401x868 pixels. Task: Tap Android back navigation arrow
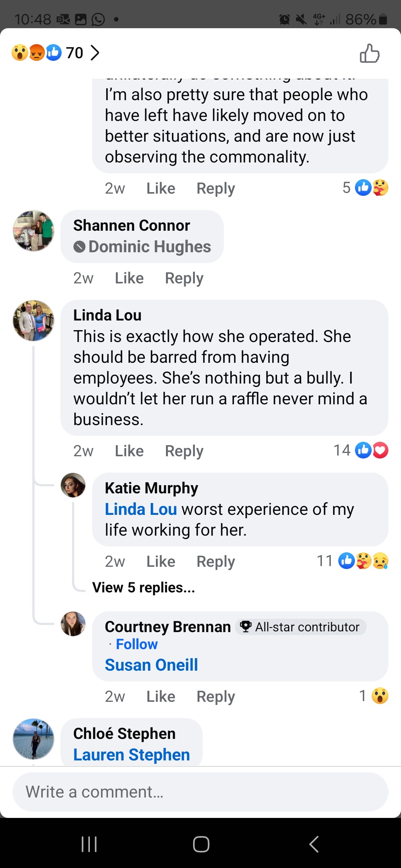314,844
